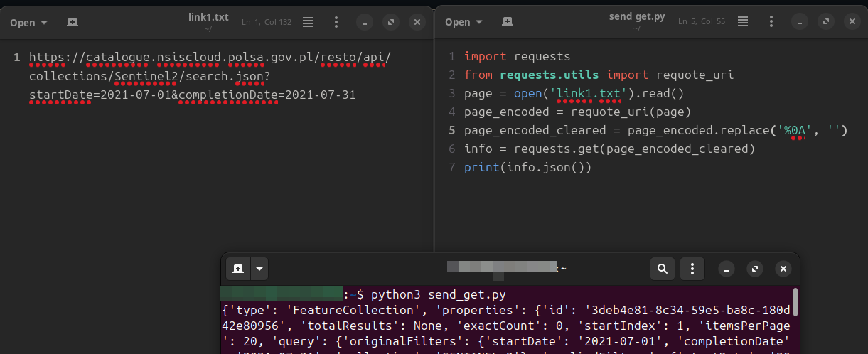Click line number 7 in send_get.py

click(x=451, y=167)
